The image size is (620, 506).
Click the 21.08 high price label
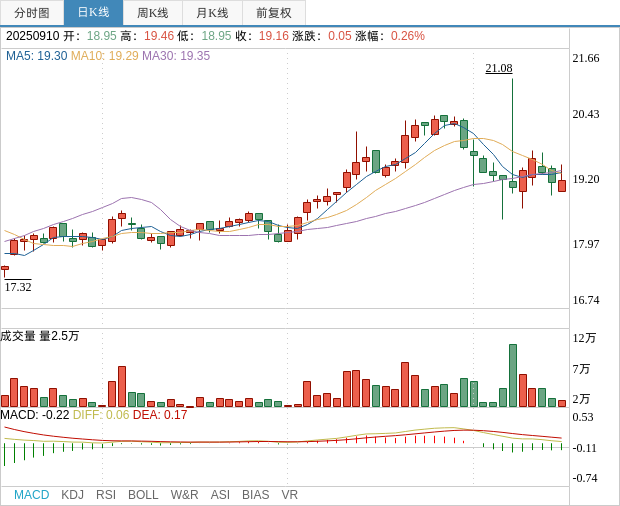499,68
